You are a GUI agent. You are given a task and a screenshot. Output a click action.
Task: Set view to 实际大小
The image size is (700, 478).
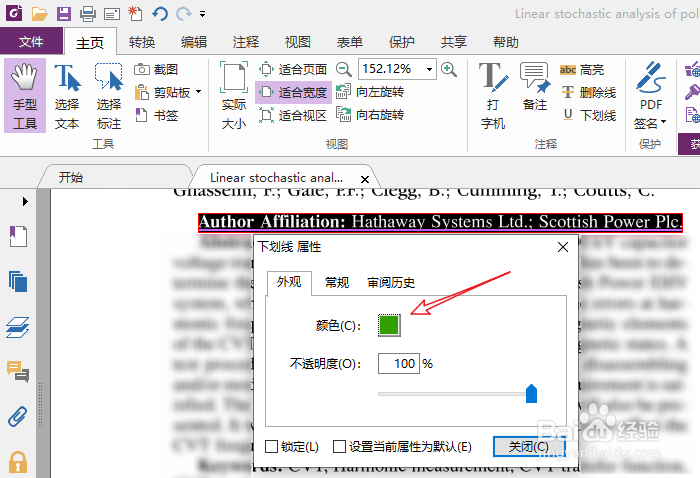pyautogui.click(x=233, y=96)
